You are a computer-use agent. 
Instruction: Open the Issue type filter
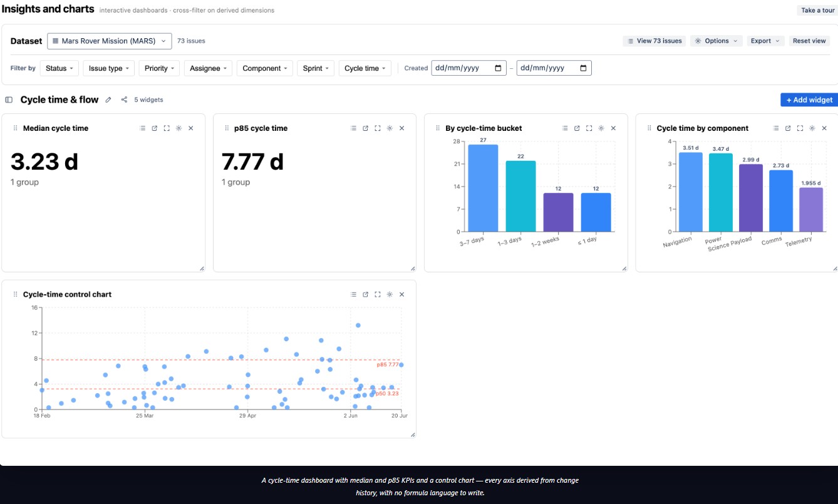(109, 68)
